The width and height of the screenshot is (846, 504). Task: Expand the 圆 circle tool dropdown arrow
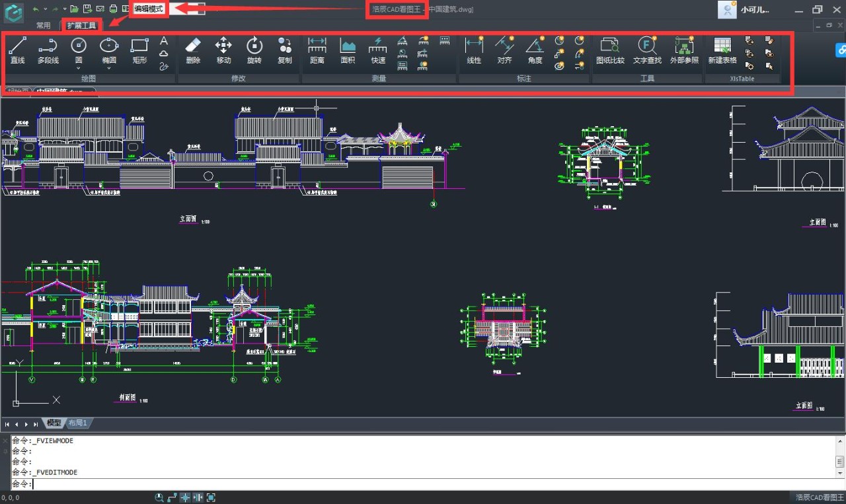(x=79, y=67)
